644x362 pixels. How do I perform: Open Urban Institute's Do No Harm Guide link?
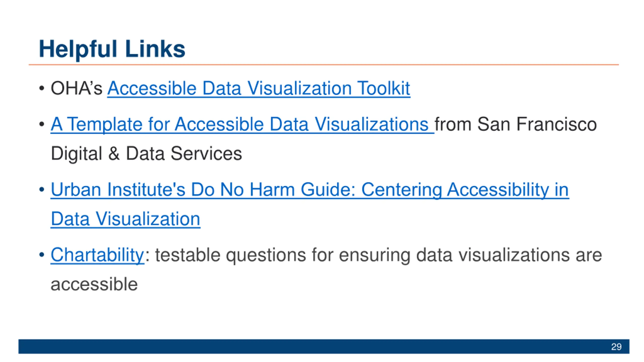(310, 190)
